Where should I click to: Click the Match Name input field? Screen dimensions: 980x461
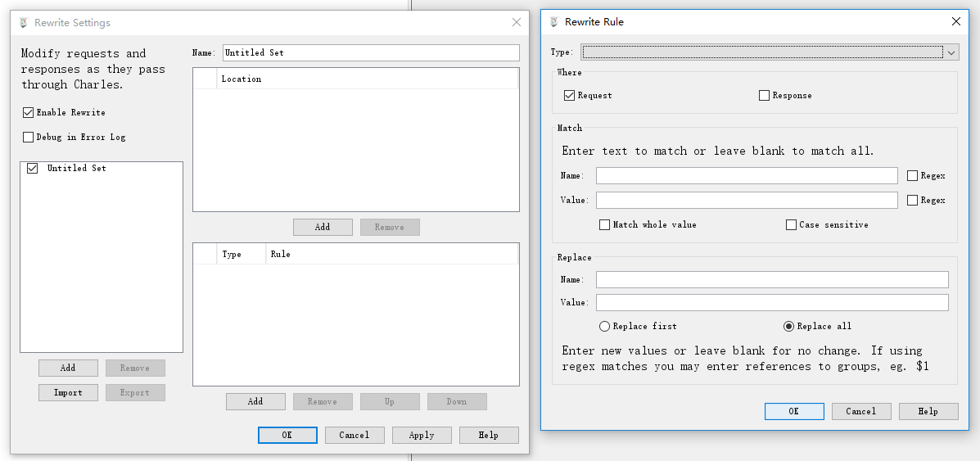[x=746, y=176]
